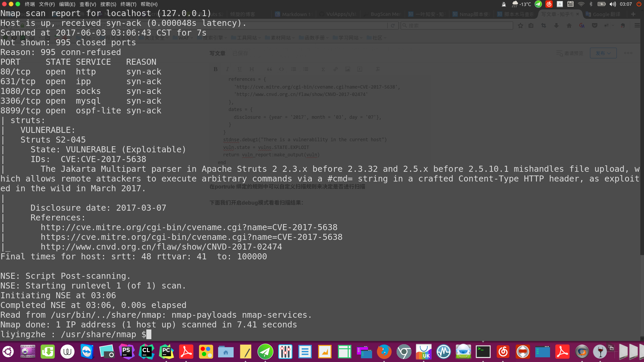Image resolution: width=644 pixels, height=362 pixels.
Task: Click the volume indicator in top bar
Action: (613, 4)
